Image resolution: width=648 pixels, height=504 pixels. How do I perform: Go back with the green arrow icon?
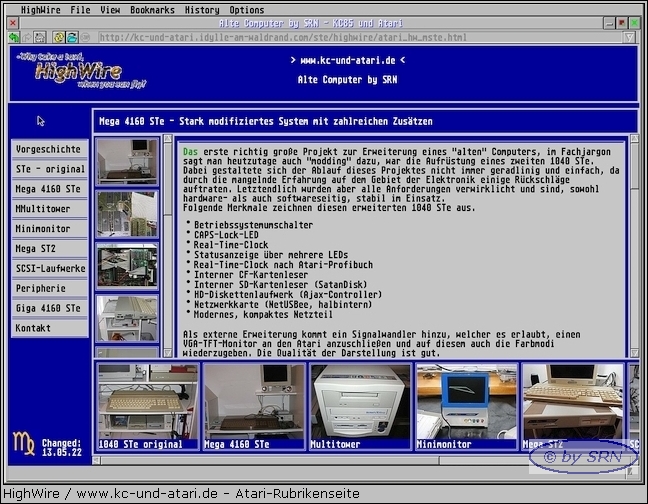[x=14, y=38]
